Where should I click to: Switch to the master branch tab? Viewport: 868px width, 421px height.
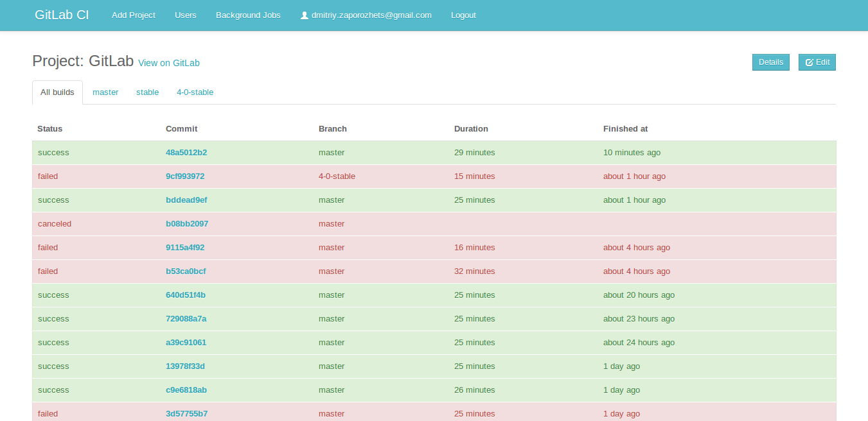tap(105, 92)
